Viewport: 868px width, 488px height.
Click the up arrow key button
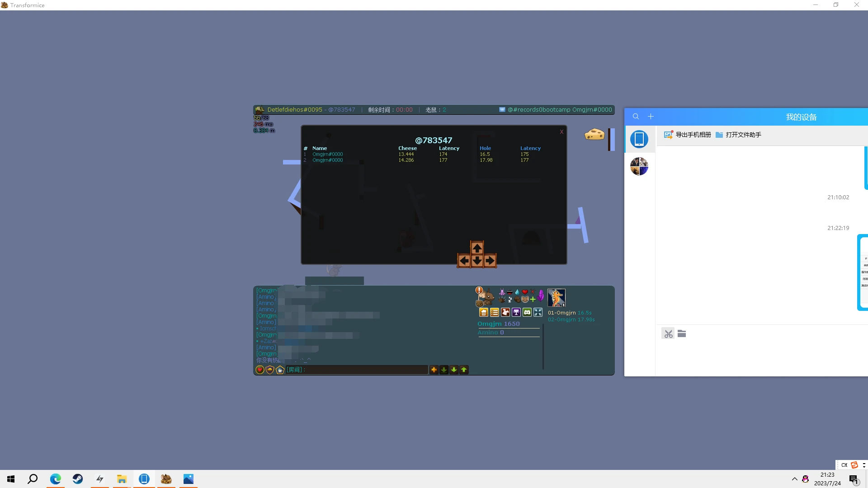[x=477, y=248]
